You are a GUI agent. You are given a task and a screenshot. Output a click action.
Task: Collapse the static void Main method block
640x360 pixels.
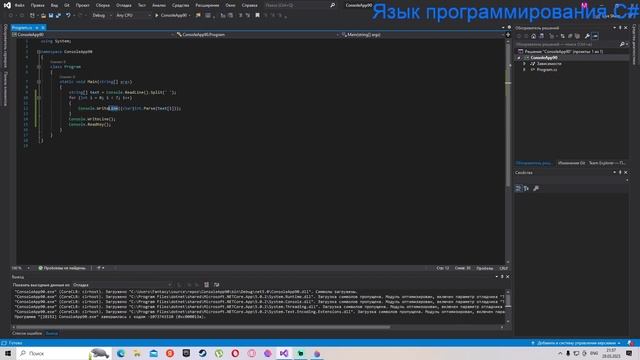39,82
